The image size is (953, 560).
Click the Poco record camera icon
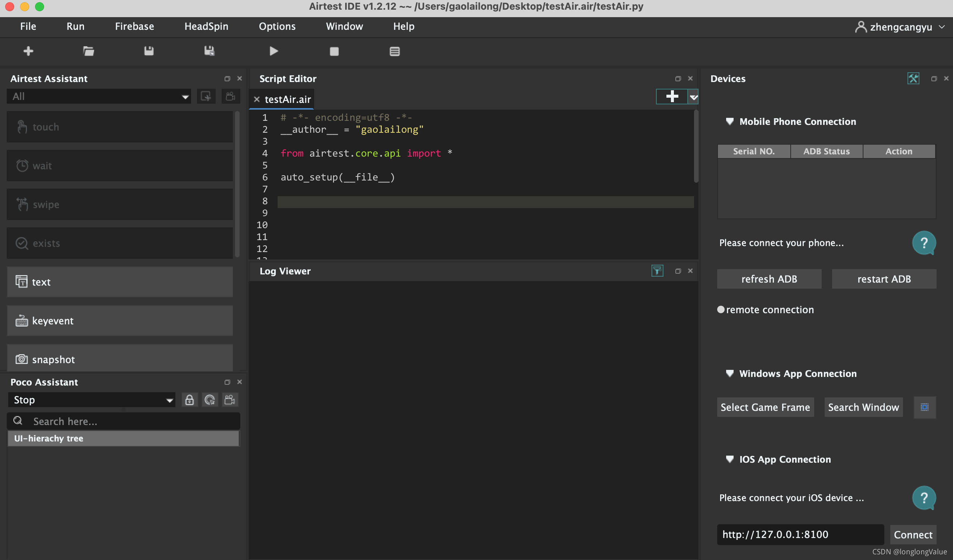click(229, 400)
